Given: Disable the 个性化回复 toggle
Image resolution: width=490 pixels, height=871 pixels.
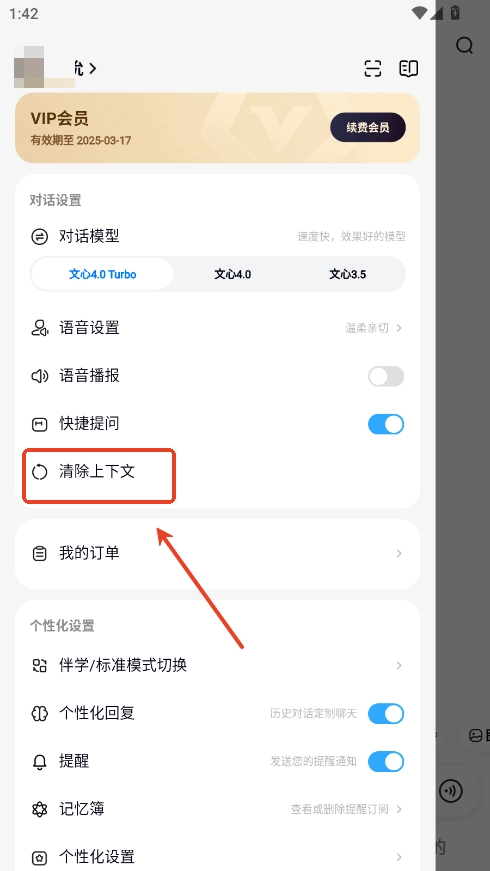Looking at the screenshot, I should click(386, 713).
